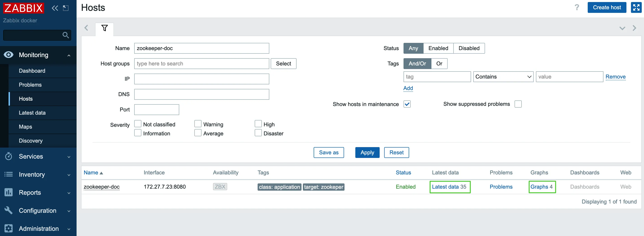
Task: Click the sidebar search magnifier icon
Action: coord(66,35)
